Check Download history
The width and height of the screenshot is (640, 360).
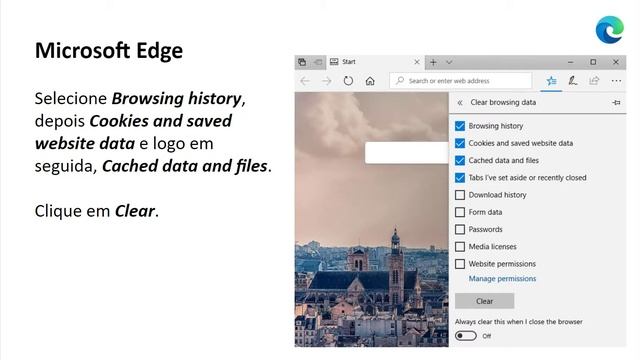[x=460, y=195]
